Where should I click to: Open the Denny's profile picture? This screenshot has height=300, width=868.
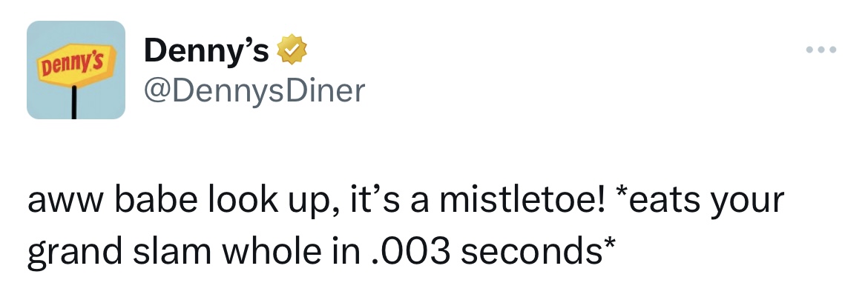pos(76,70)
